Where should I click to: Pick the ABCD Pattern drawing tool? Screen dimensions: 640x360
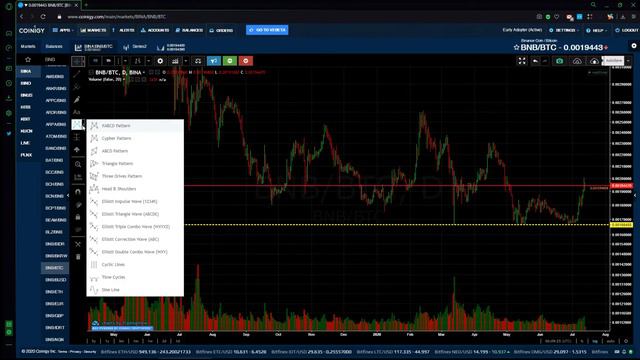pos(135,151)
